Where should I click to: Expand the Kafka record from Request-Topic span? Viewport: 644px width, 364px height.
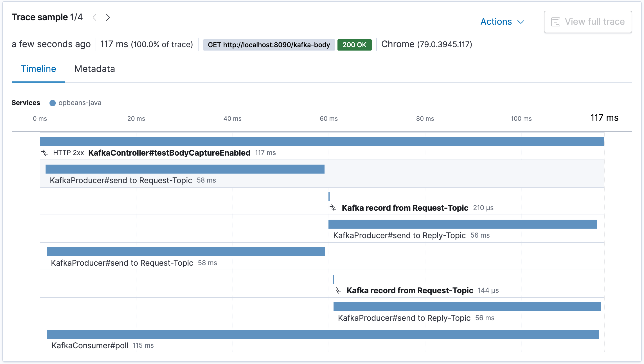pos(405,208)
